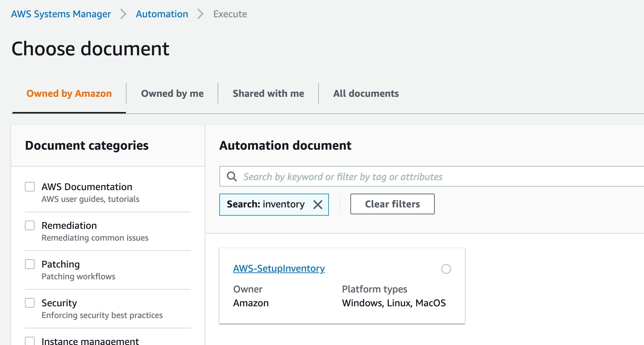Remove the 'inventory' search filter X icon
The width and height of the screenshot is (644, 345).
[x=318, y=205]
